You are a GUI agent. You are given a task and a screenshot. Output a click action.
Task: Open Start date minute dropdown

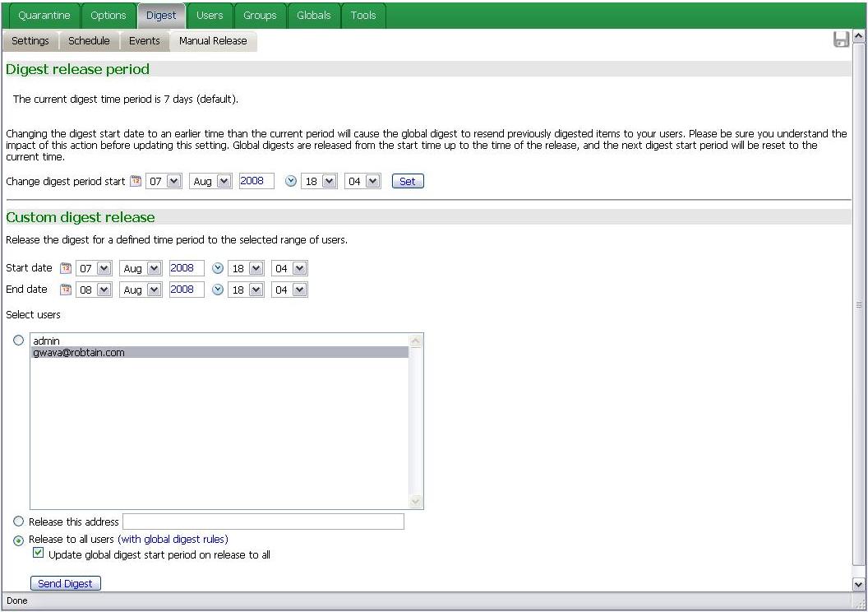pos(289,268)
